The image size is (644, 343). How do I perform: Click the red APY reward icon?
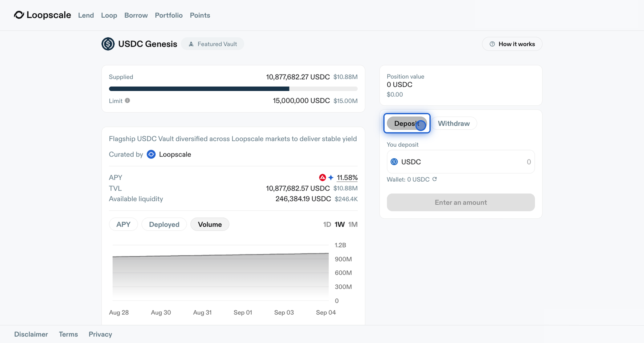click(322, 177)
